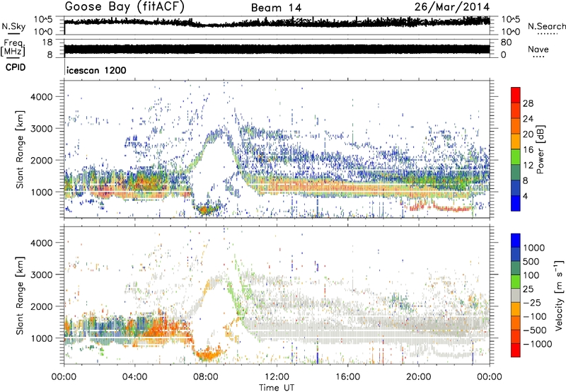The height and width of the screenshot is (392, 566).
Task: Click the 'Slant Range [km]' label of the power panel
Action: coord(20,149)
